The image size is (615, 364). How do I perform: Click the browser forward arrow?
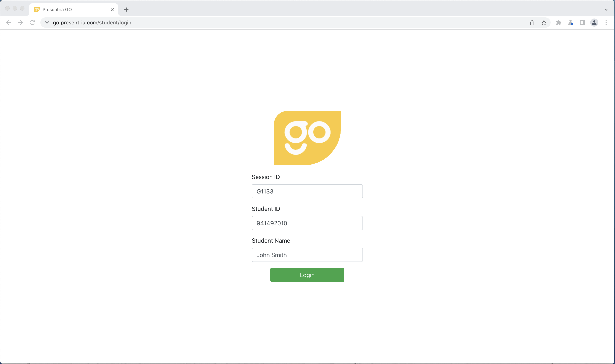20,23
